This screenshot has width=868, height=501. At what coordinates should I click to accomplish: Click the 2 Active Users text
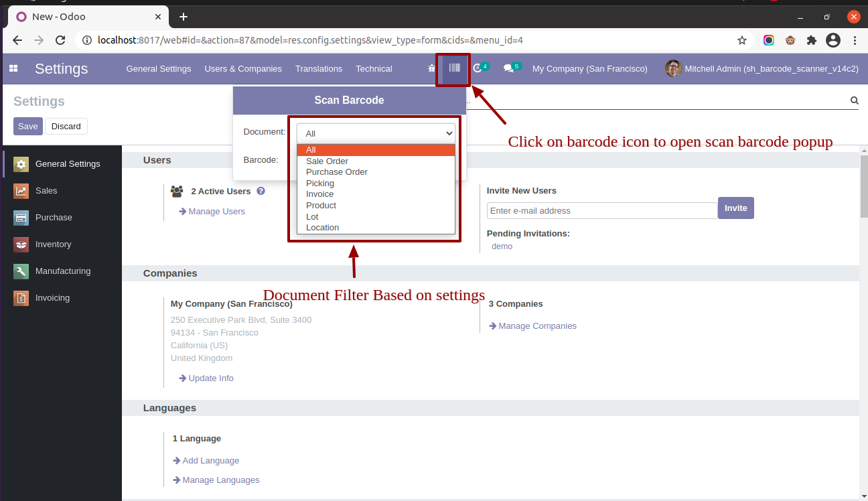(x=221, y=192)
